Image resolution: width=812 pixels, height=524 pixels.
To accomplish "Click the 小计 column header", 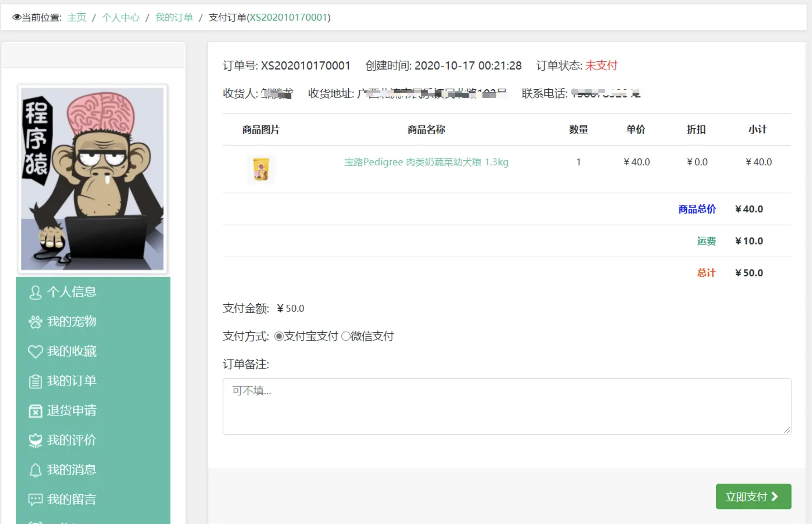I will (x=758, y=130).
